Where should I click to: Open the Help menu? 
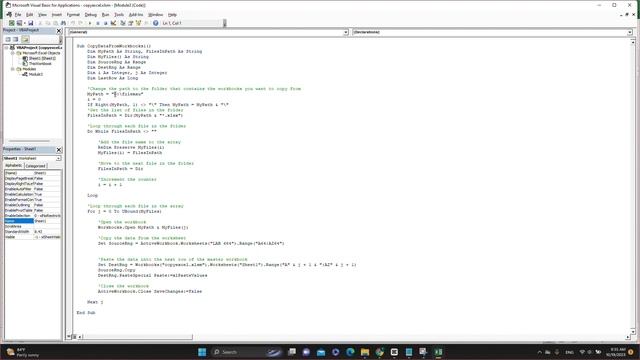[x=173, y=15]
